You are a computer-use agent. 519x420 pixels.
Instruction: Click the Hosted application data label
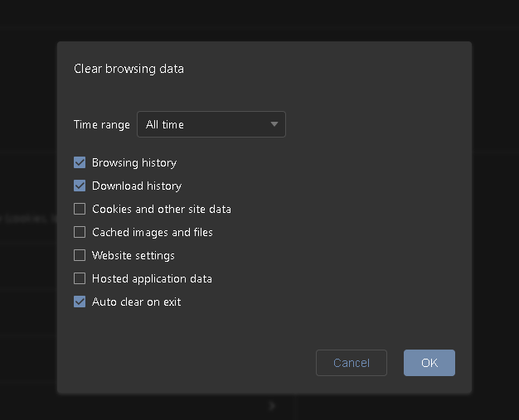[152, 278]
